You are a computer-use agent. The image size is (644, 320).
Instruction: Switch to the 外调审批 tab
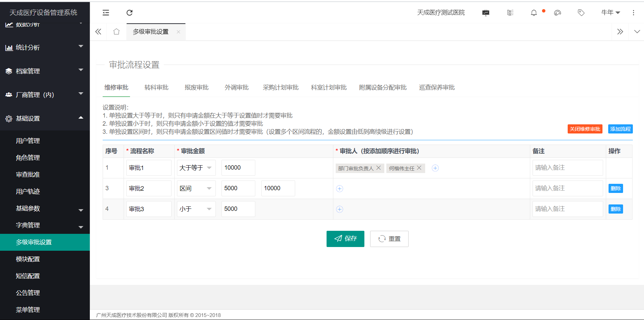[237, 88]
